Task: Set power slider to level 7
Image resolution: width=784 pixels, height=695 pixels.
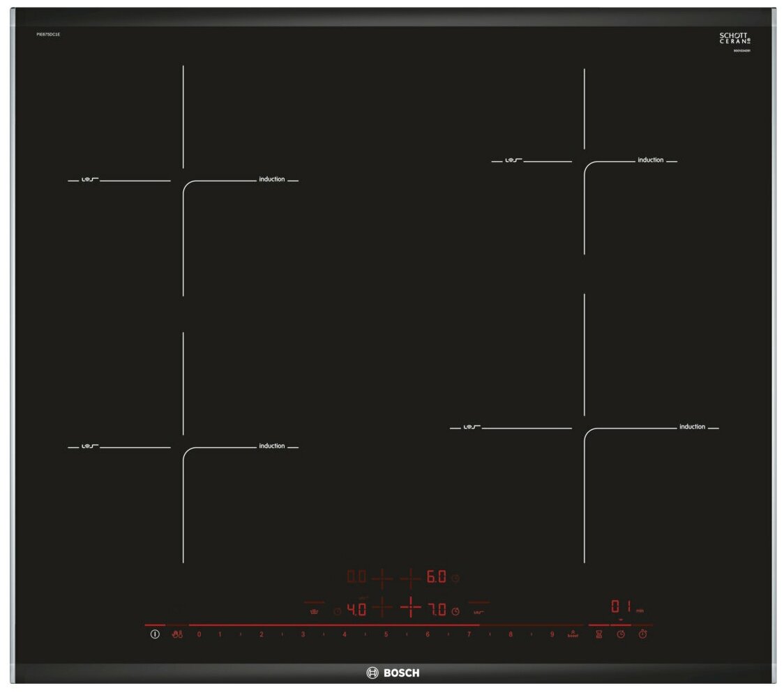Action: pos(469,634)
